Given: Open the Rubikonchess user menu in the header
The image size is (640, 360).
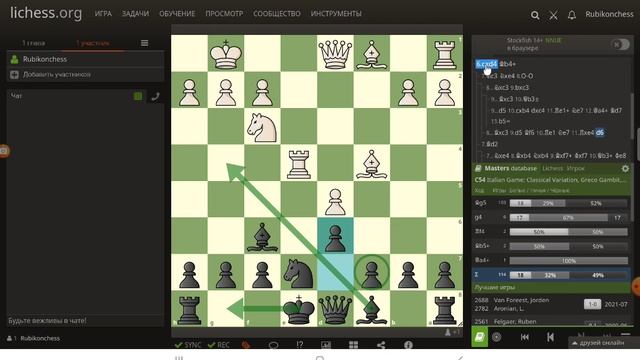Looking at the screenshot, I should point(609,14).
